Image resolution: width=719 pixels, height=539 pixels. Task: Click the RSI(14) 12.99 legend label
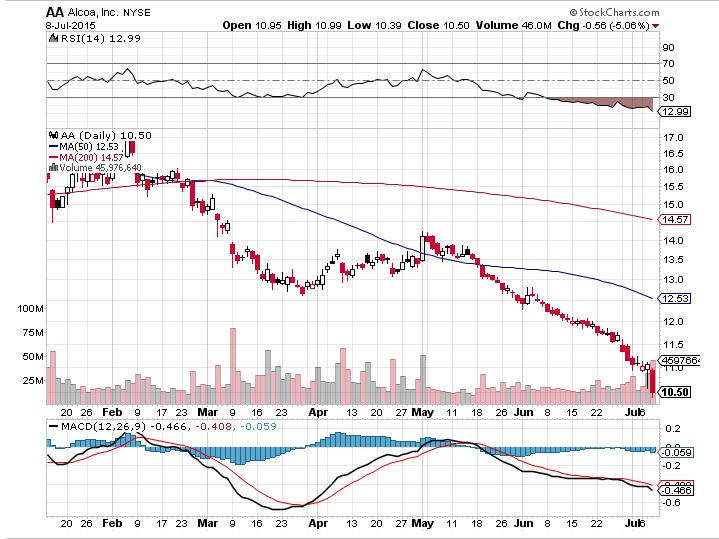pos(100,39)
